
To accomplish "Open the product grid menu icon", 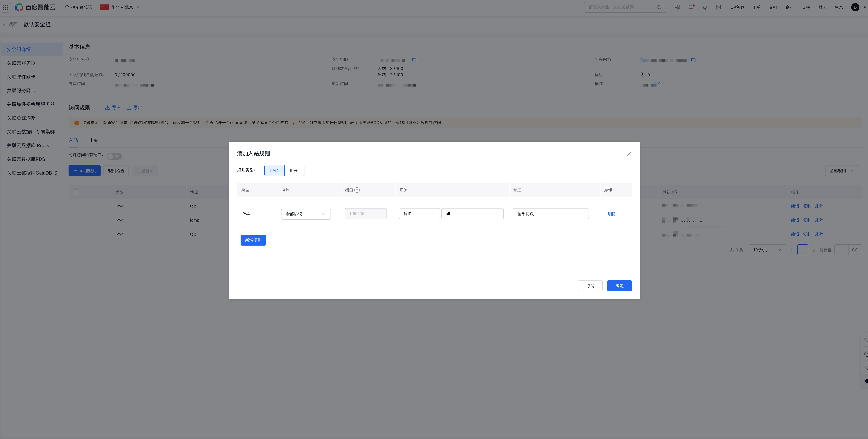I will click(x=5, y=7).
